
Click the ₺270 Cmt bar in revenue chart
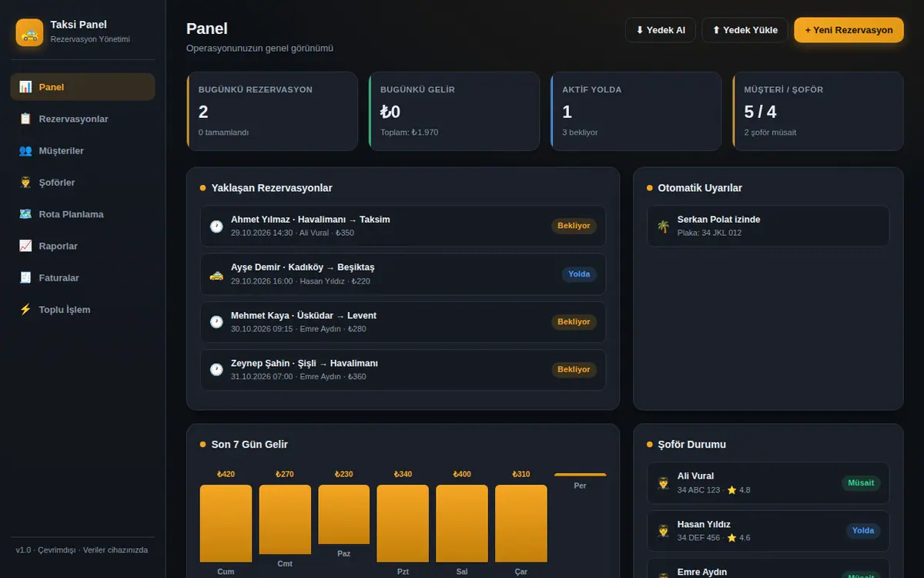tap(285, 519)
